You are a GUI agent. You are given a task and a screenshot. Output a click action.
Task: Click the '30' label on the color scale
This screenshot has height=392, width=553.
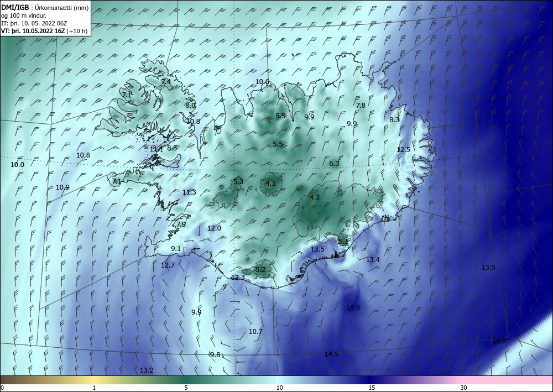[x=464, y=388]
